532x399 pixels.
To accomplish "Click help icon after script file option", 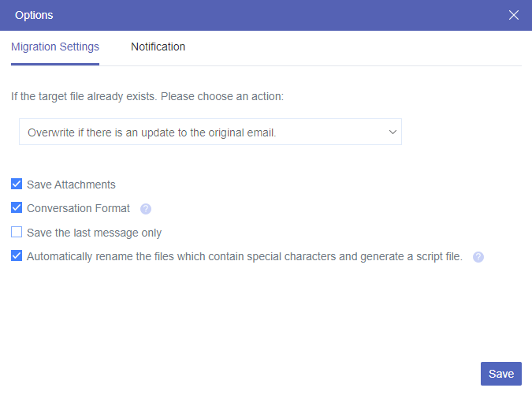I will 478,257.
